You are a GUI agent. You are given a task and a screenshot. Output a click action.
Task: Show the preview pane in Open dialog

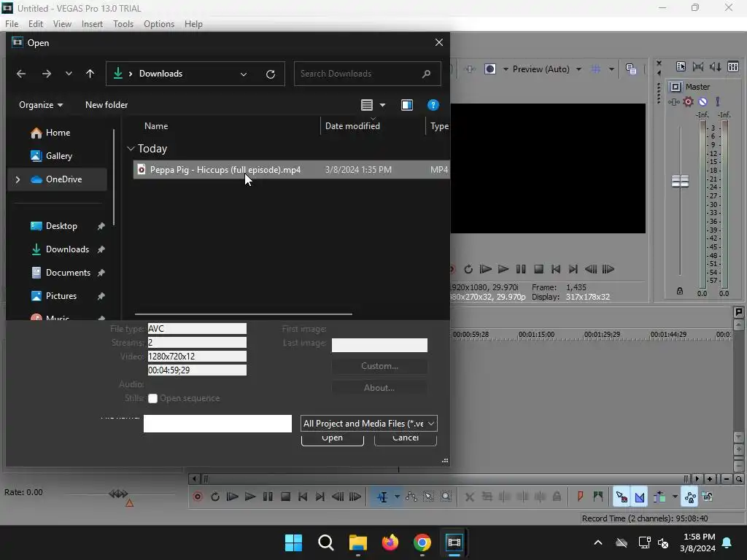pos(407,105)
